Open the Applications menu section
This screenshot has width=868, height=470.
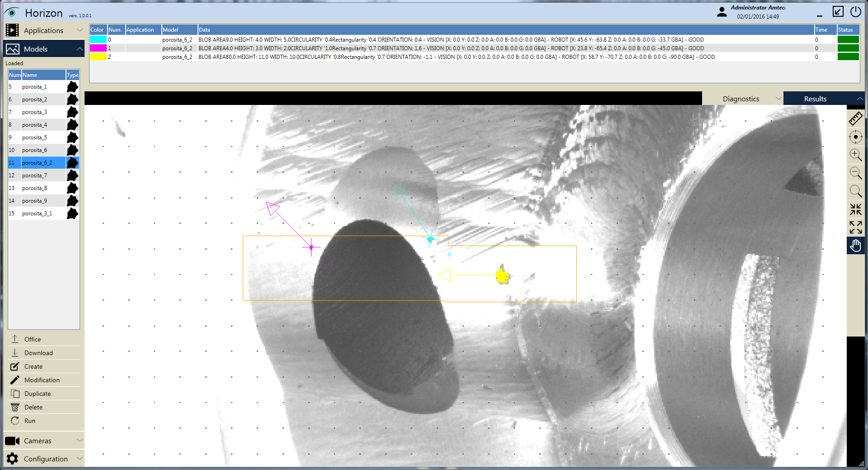point(44,30)
